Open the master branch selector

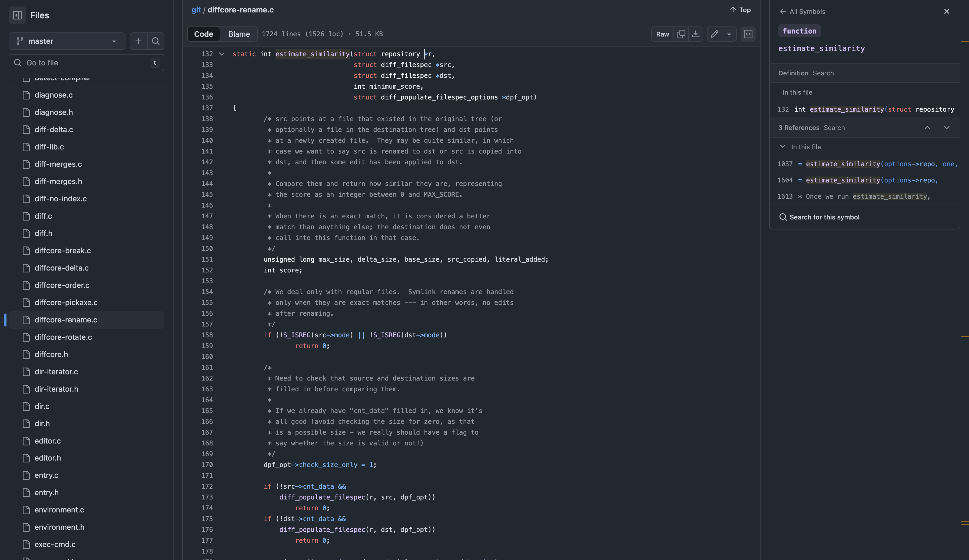(x=67, y=41)
